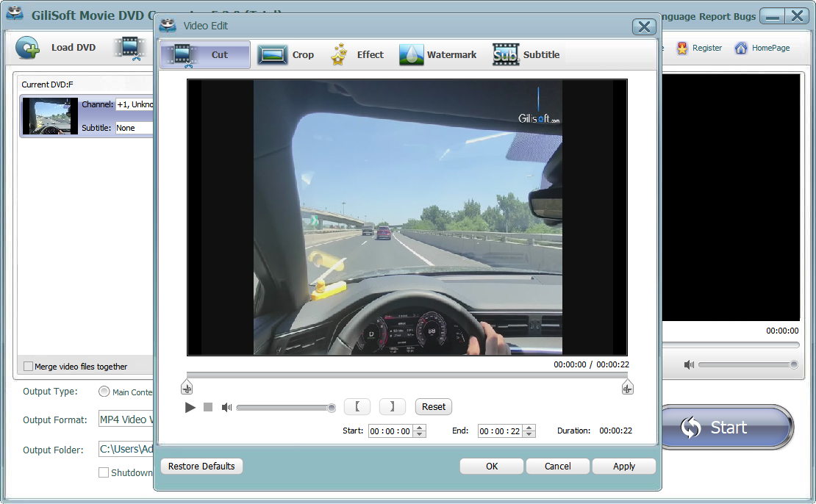Image resolution: width=816 pixels, height=504 pixels.
Task: Set cut end with right bracket button
Action: click(393, 407)
